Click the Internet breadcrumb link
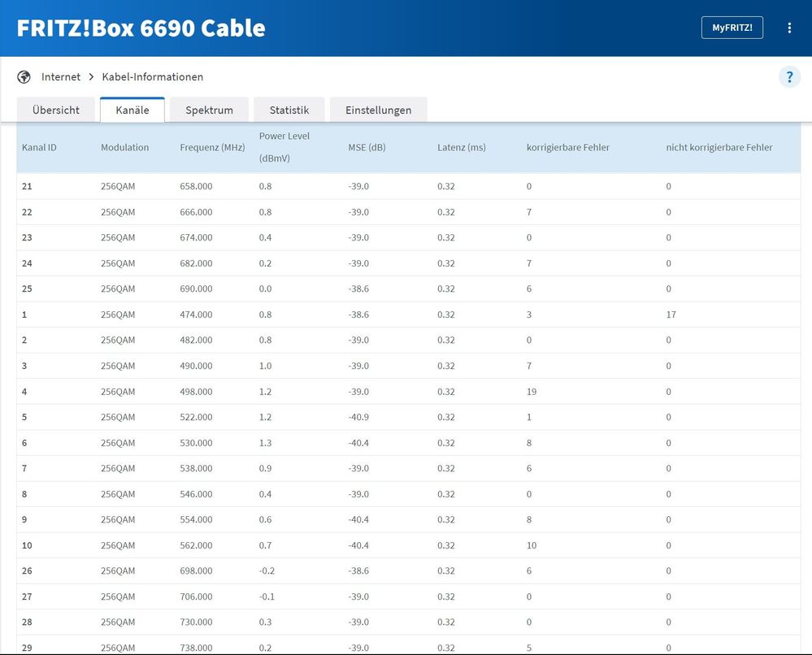812x655 pixels. point(61,77)
